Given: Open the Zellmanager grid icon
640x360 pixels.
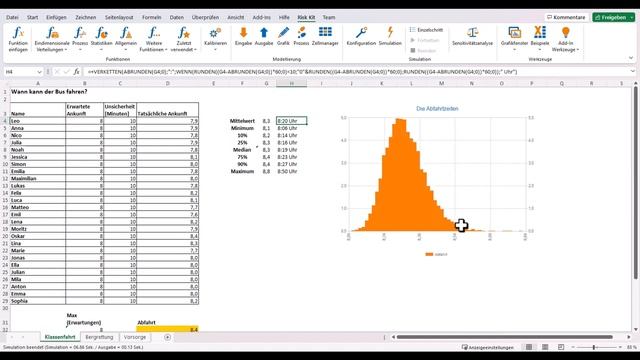Looking at the screenshot, I should pos(325,36).
